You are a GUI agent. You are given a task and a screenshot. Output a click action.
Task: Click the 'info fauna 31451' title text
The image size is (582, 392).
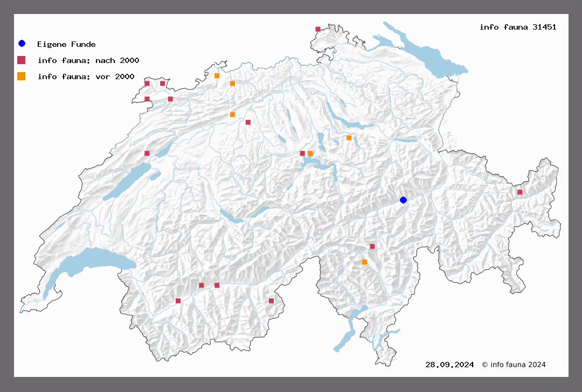point(518,27)
